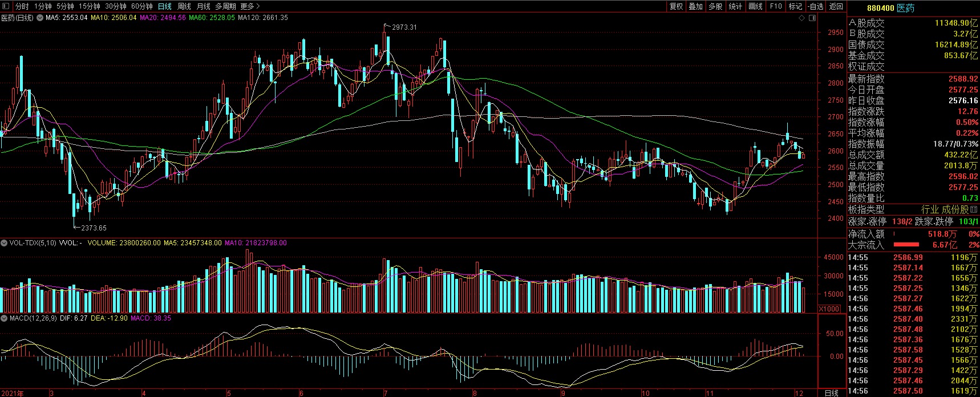Open the F10 company info
The image size is (980, 397).
coord(776,6)
